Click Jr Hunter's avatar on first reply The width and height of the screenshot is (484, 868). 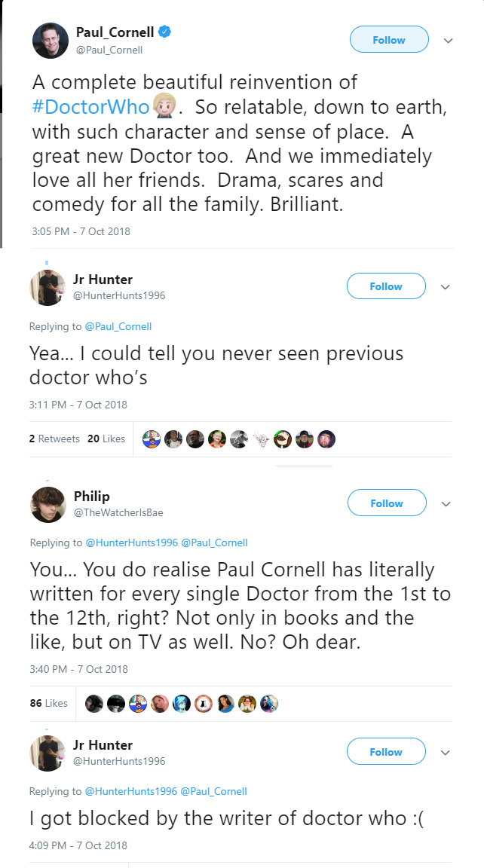[47, 287]
